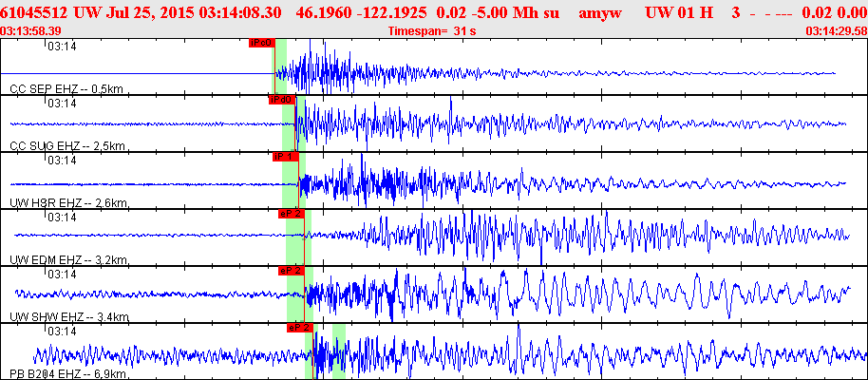Screen dimensions: 868x380
Task: Select the eP 2 pick flag on B204 trace
Action: click(x=299, y=328)
